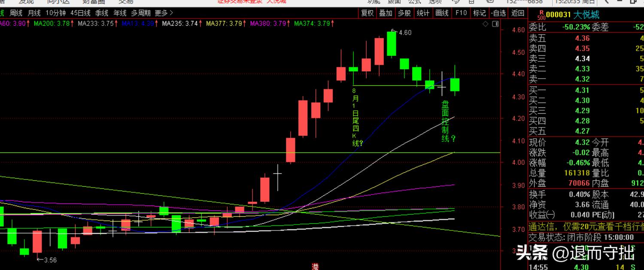Screen dimensions: 644x270
Task: Click the 通达信 level-2 quotes promotion link
Action: [x=586, y=227]
